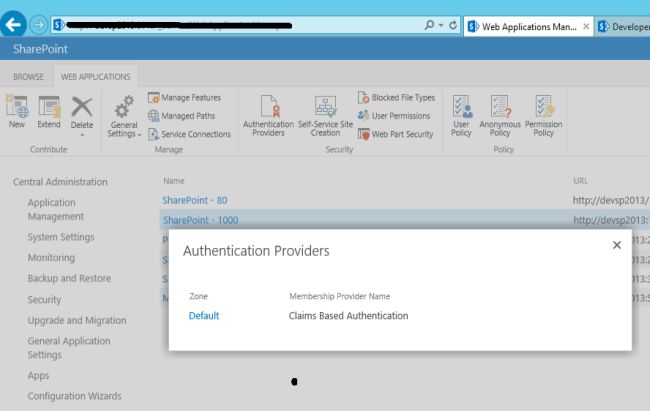
Task: Select the WEB APPLICATIONS ribbon tab
Action: (96, 77)
